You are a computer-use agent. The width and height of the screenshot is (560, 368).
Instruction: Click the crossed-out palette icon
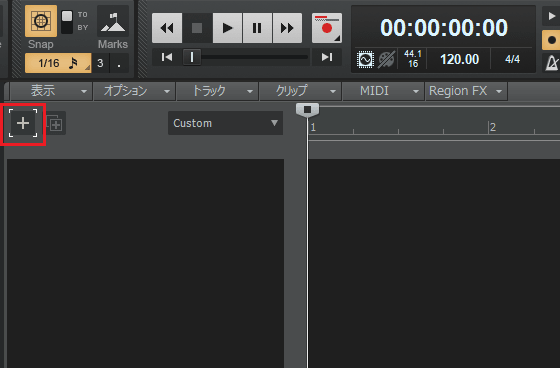(x=386, y=59)
